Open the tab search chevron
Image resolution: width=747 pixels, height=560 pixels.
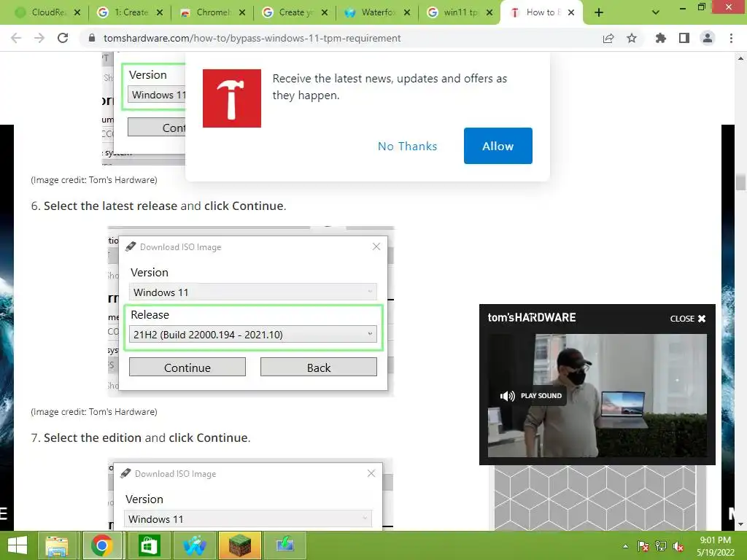[656, 12]
